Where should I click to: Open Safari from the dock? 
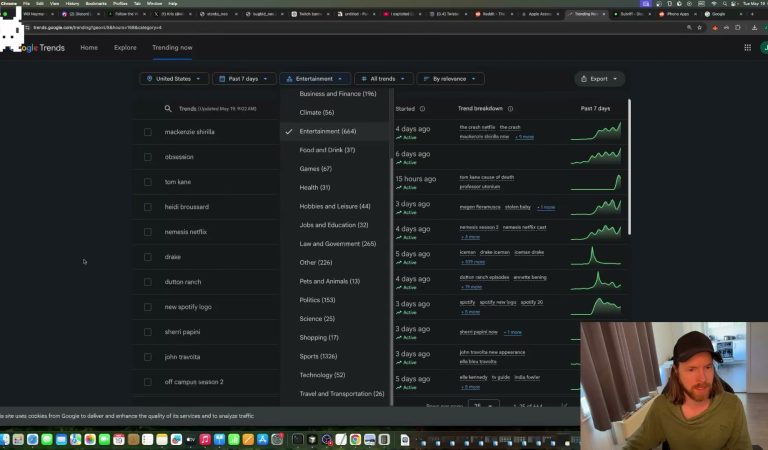32,439
